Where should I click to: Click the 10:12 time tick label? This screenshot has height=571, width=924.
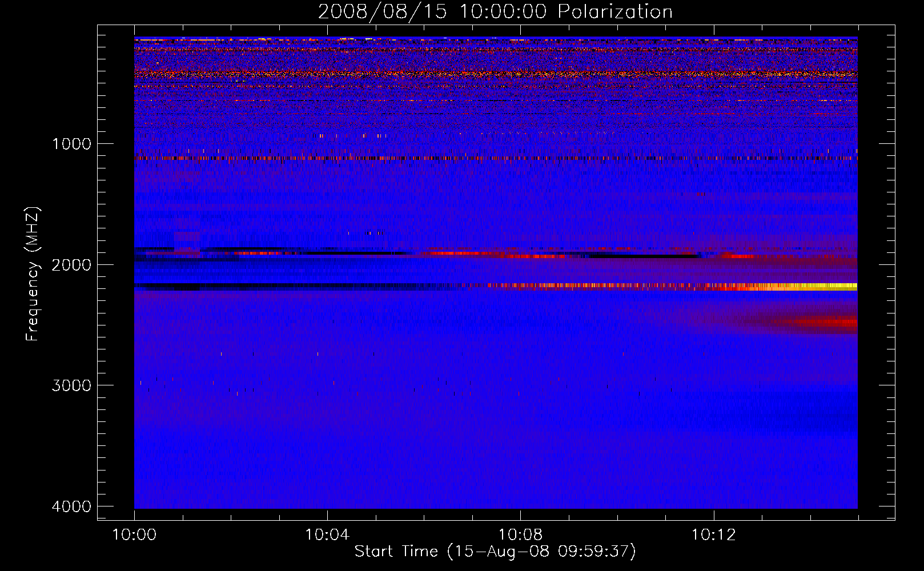coord(713,535)
